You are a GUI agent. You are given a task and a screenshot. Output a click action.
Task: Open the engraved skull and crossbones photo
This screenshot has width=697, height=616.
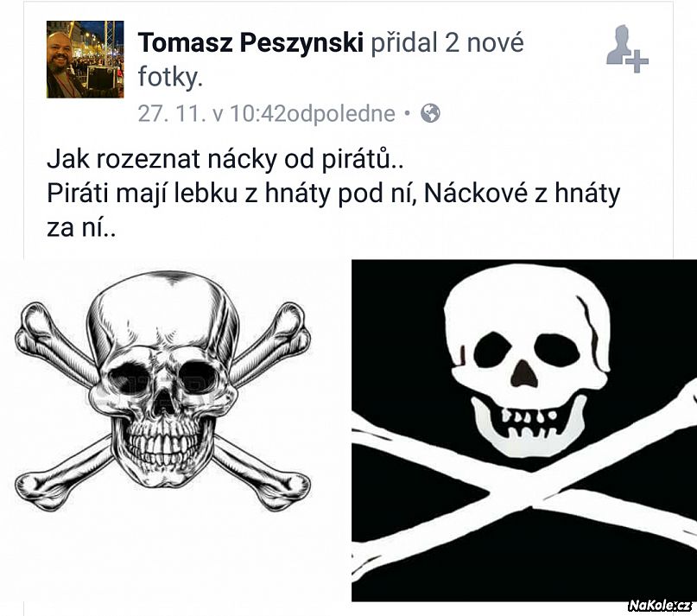(162, 393)
